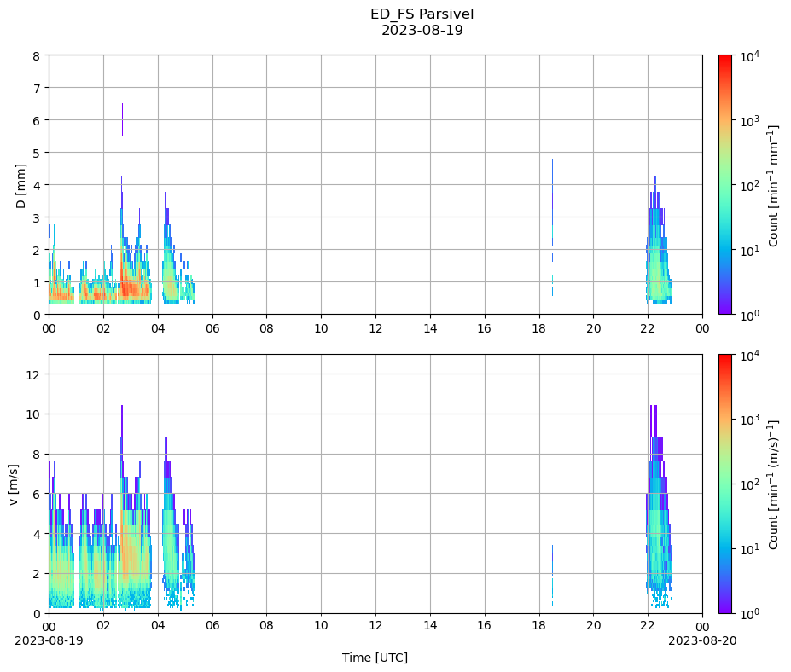
Task: Click the 12 hour tick under the diameter plot
Action: coord(375,328)
